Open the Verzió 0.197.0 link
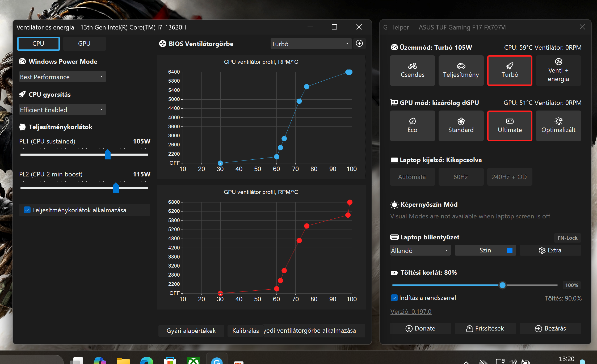Screen dimensions: 597x364 (411, 311)
